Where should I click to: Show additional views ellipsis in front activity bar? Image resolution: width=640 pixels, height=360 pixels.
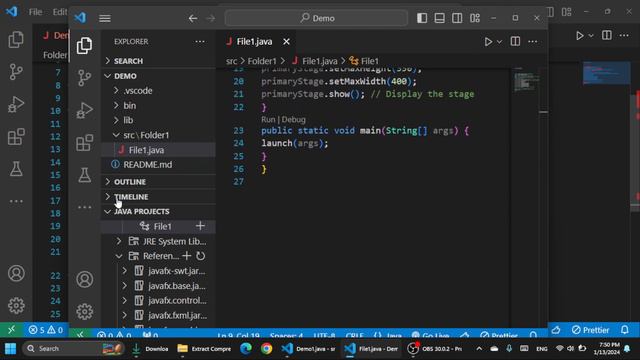[84, 207]
